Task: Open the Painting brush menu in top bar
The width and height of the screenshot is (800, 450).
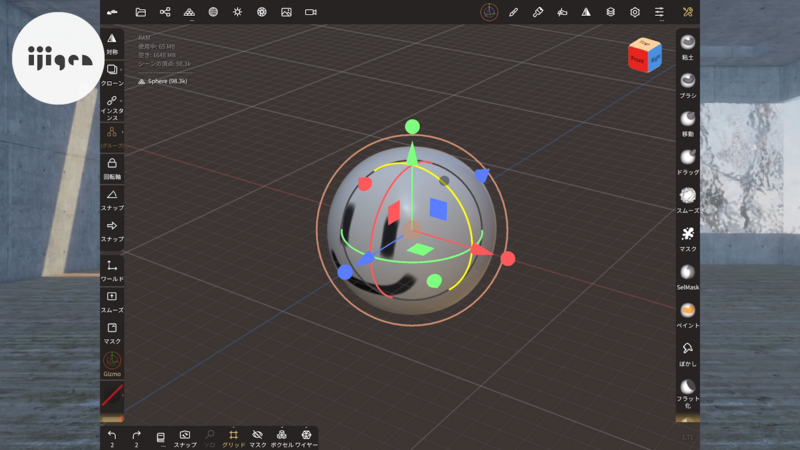Action: (x=538, y=12)
